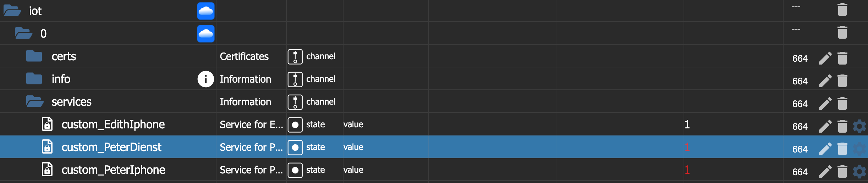Collapse the 0 instance folder

pos(23,34)
